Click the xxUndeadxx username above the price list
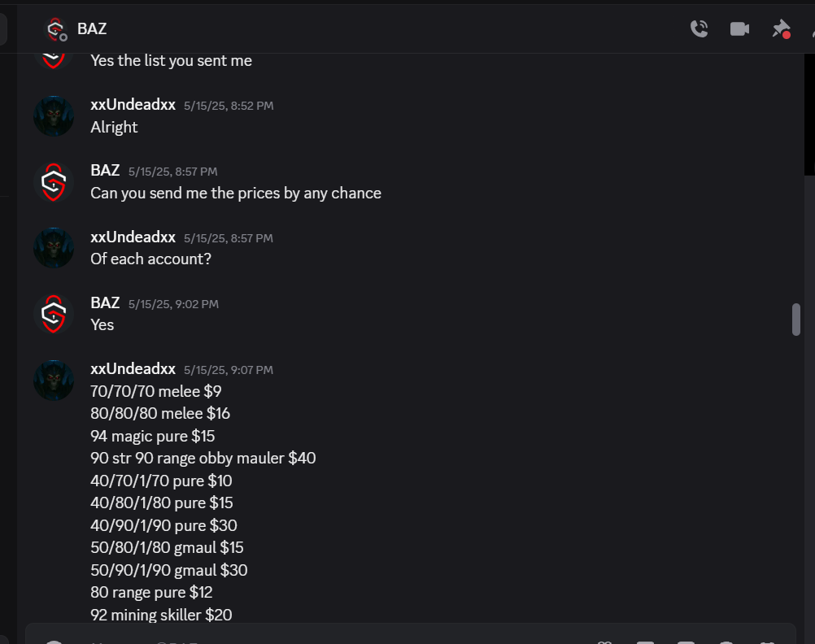Image resolution: width=815 pixels, height=644 pixels. (x=133, y=368)
